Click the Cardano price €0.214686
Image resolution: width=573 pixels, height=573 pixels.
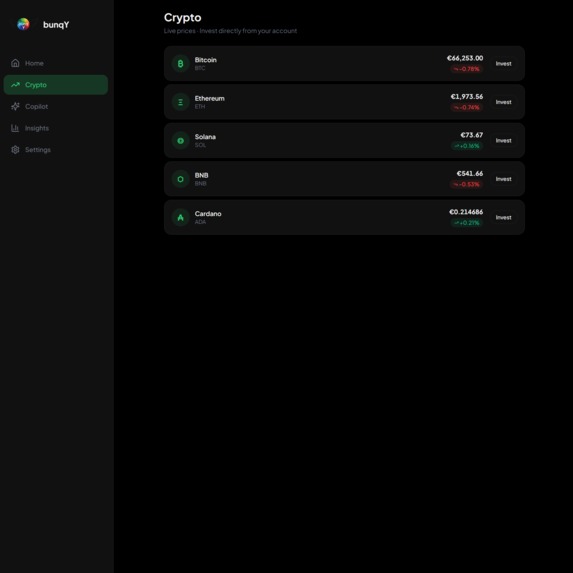[x=466, y=212]
